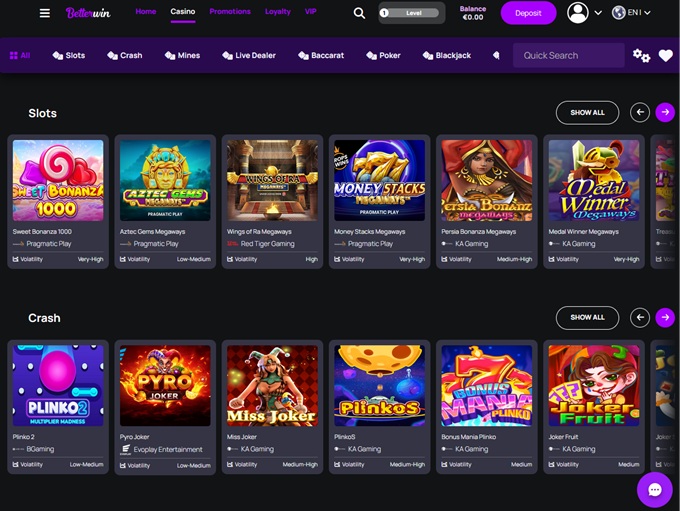Click Show All for Slots
The height and width of the screenshot is (511, 680).
(x=587, y=113)
